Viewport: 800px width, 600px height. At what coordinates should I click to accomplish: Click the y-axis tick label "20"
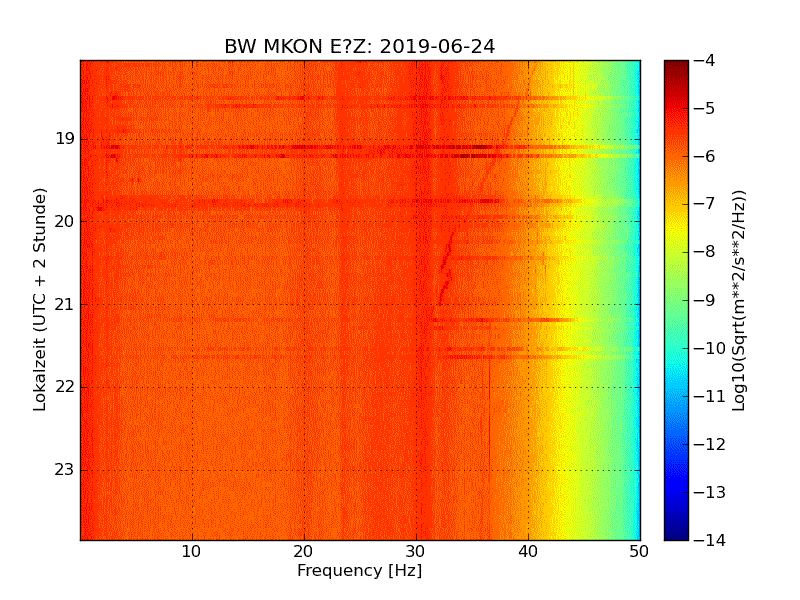pos(65,221)
